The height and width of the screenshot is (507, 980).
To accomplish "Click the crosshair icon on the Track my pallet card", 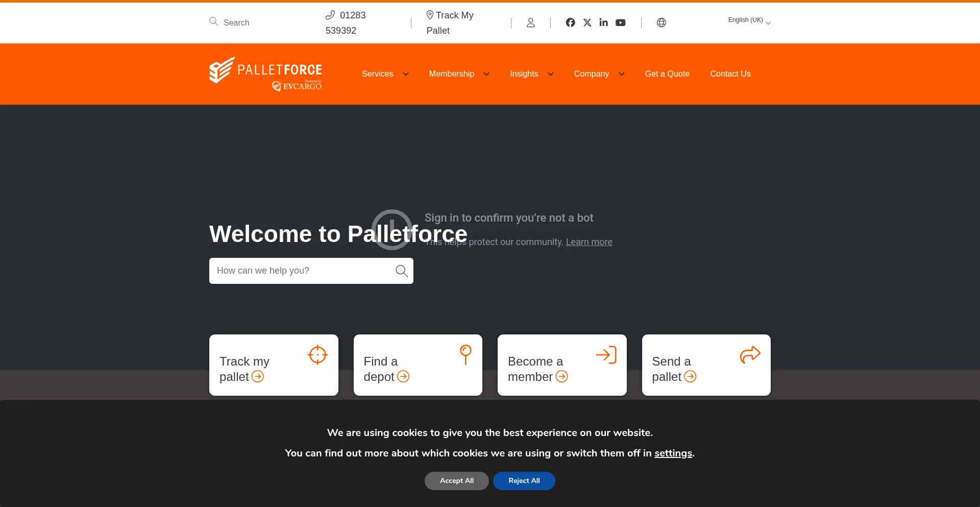I will [x=317, y=355].
